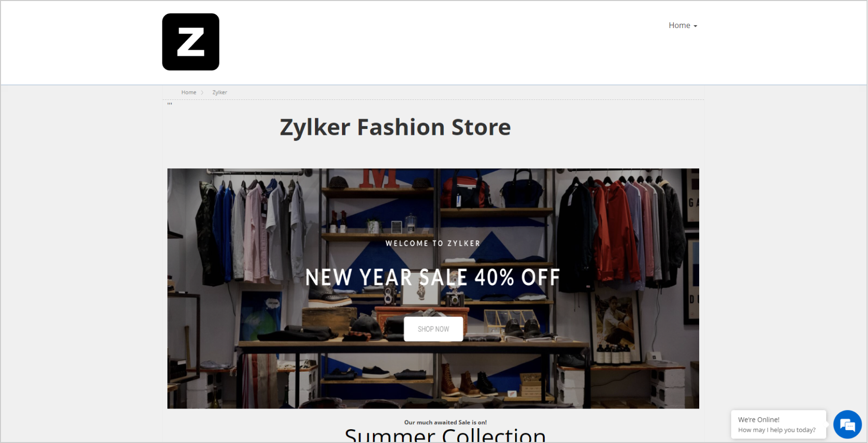Go to the Home breadcrumb link
This screenshot has height=443, width=868.
coord(188,93)
